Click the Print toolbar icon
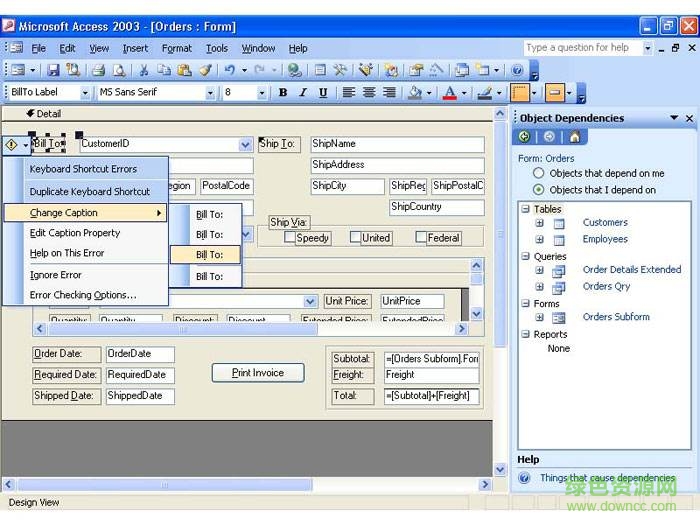Image resolution: width=700 pixels, height=525 pixels. point(99,70)
